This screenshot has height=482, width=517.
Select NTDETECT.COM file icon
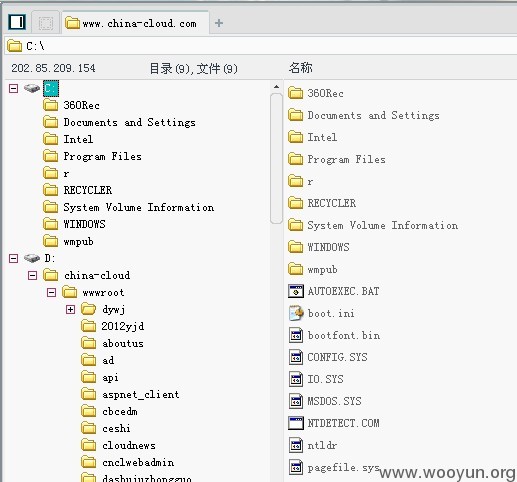click(296, 423)
